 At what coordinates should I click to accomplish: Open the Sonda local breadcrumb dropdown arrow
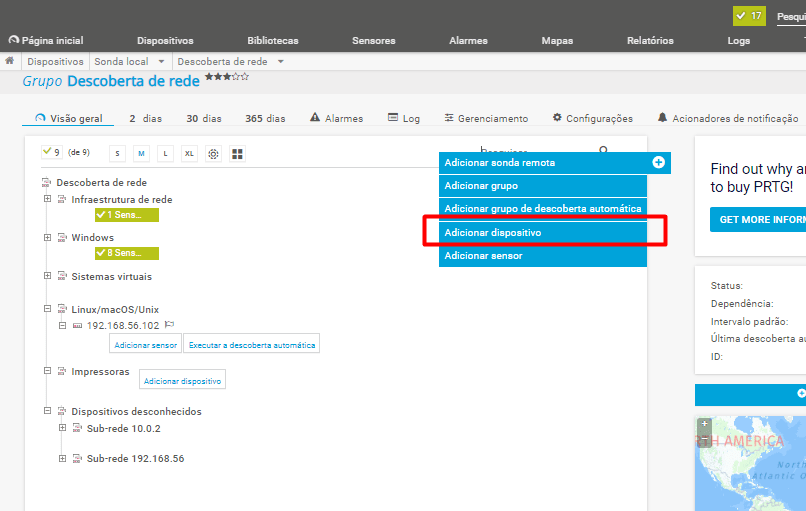coord(161,62)
